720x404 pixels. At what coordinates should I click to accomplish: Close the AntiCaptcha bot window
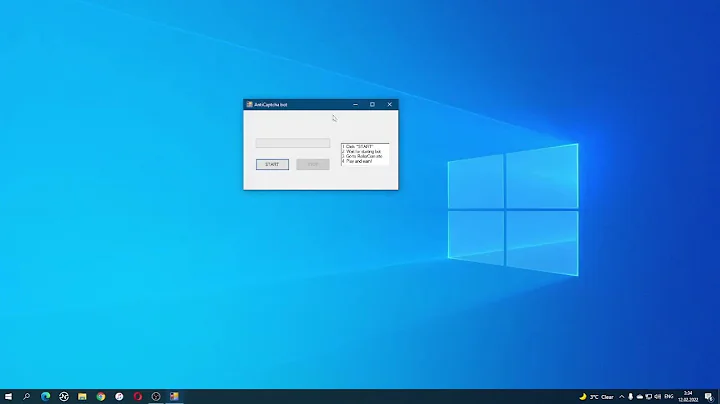[x=389, y=104]
